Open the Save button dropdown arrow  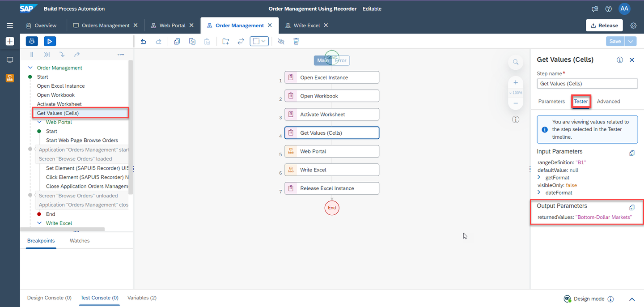631,41
